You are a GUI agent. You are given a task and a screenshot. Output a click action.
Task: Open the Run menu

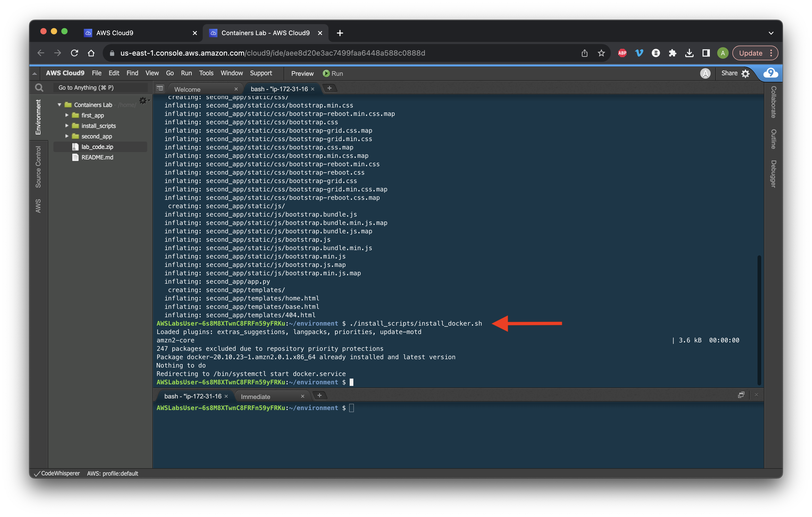click(186, 73)
